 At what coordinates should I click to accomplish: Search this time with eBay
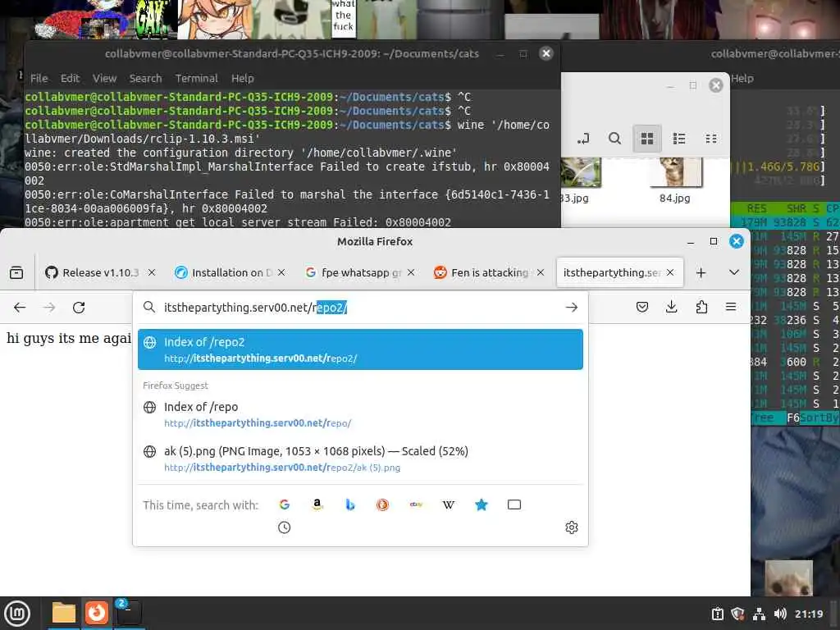click(x=416, y=504)
